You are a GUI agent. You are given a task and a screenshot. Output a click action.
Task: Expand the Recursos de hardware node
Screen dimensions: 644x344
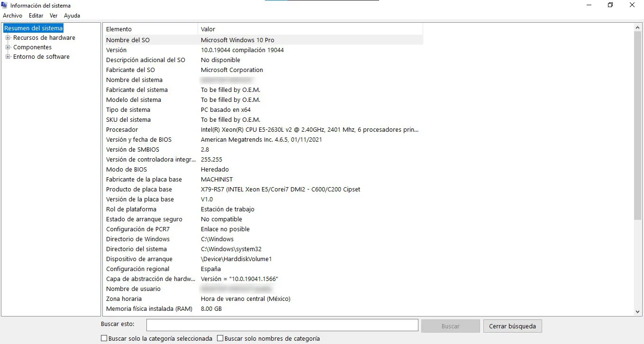coord(8,38)
